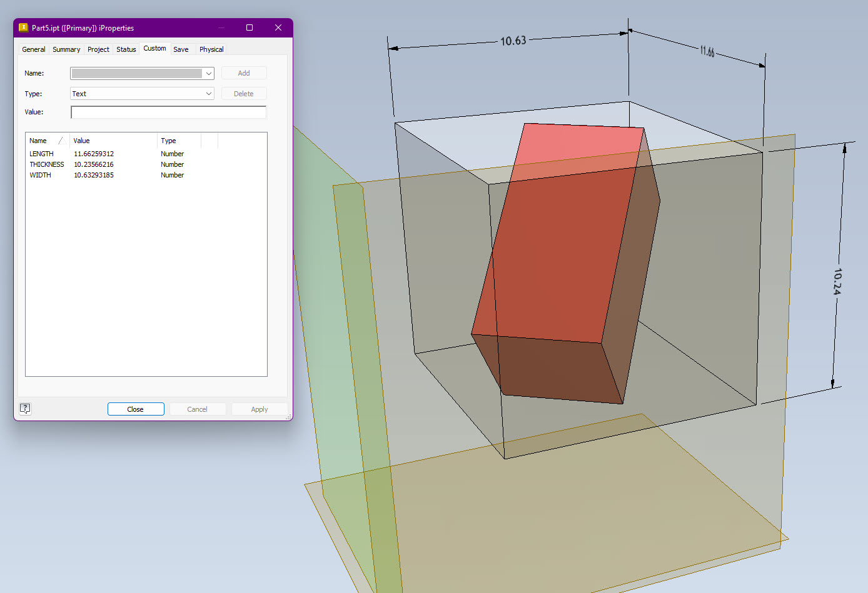Click the 10.24 dimension in viewport
The width and height of the screenshot is (868, 593).
point(837,281)
